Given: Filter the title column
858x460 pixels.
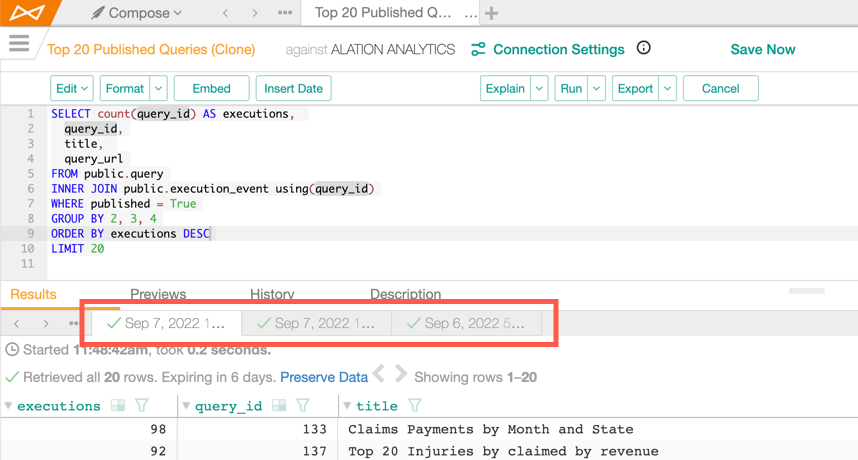Looking at the screenshot, I should [414, 405].
